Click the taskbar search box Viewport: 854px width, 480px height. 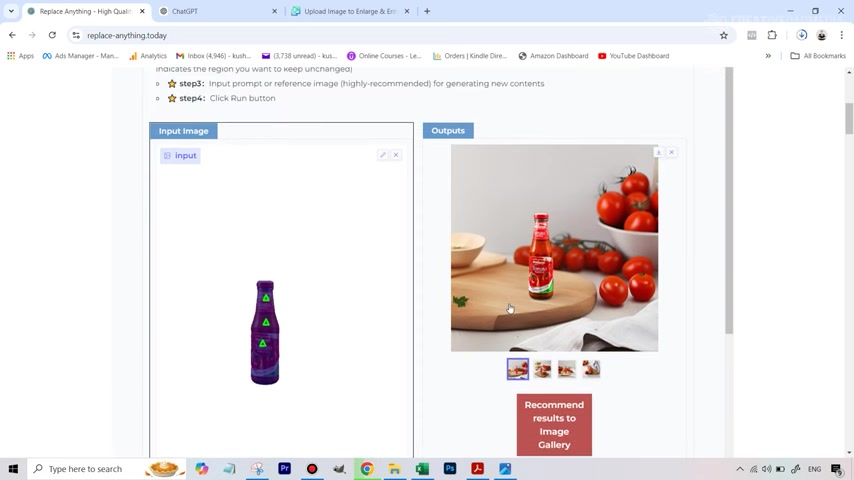click(x=106, y=469)
